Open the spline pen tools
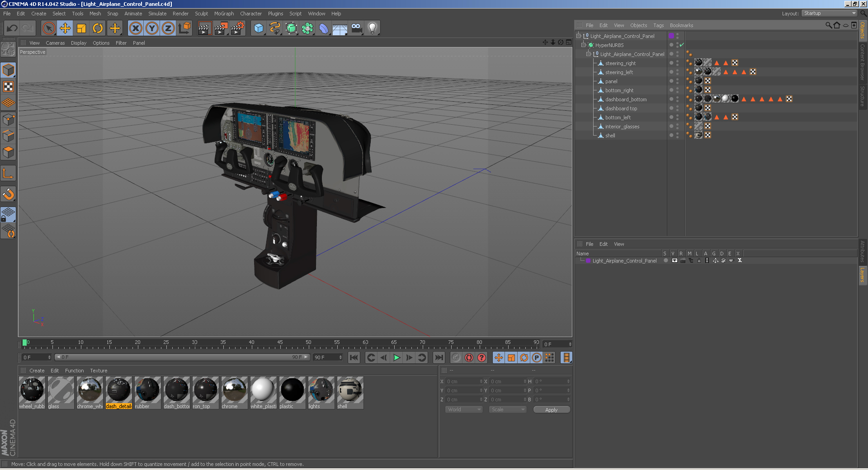 pyautogui.click(x=275, y=28)
